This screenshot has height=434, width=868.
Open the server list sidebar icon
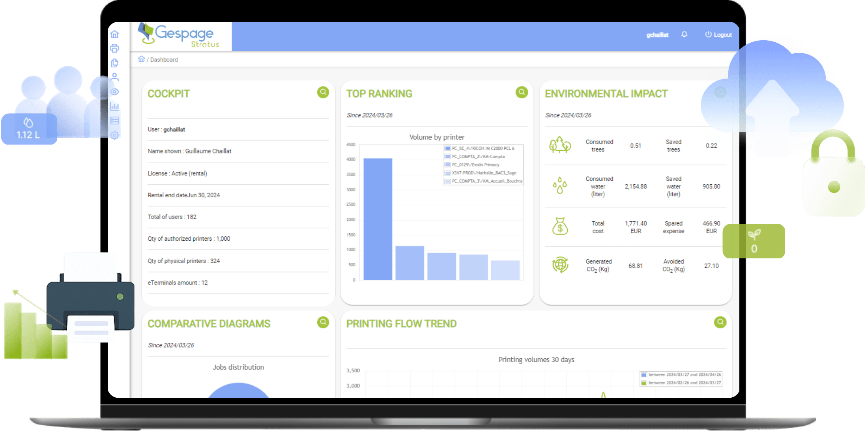tap(114, 121)
